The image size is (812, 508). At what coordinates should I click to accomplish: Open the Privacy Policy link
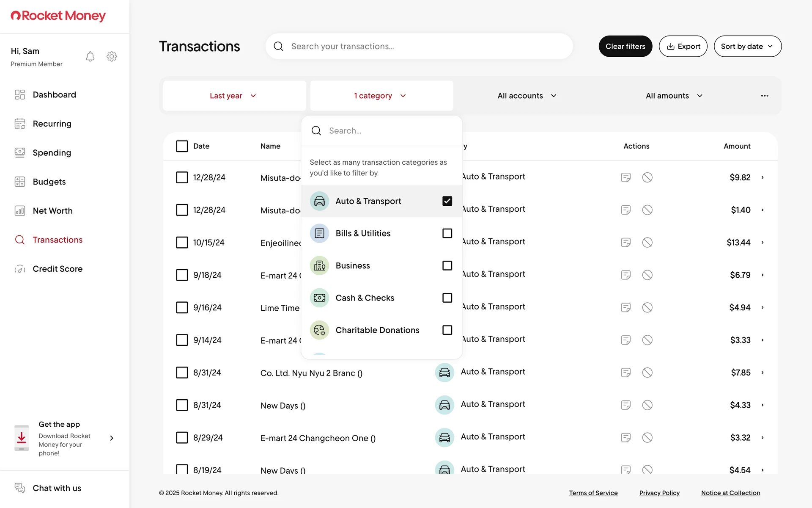[x=659, y=493]
